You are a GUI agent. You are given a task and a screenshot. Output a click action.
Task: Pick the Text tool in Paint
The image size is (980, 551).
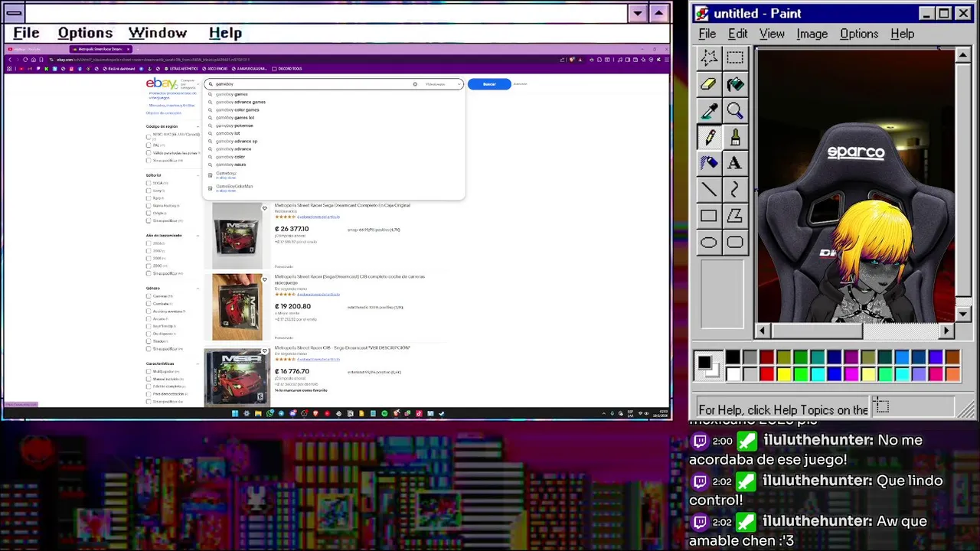[735, 163]
